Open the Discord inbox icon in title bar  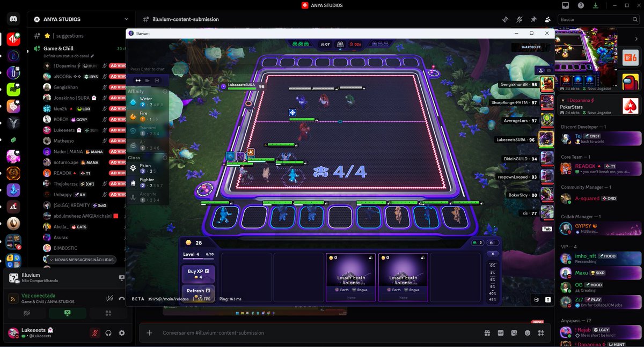pyautogui.click(x=565, y=5)
